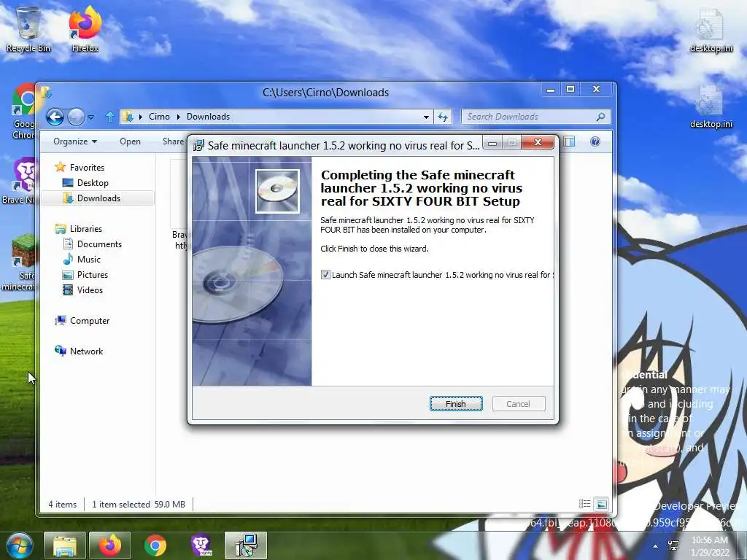Maximize the Downloads Explorer window

pyautogui.click(x=570, y=89)
